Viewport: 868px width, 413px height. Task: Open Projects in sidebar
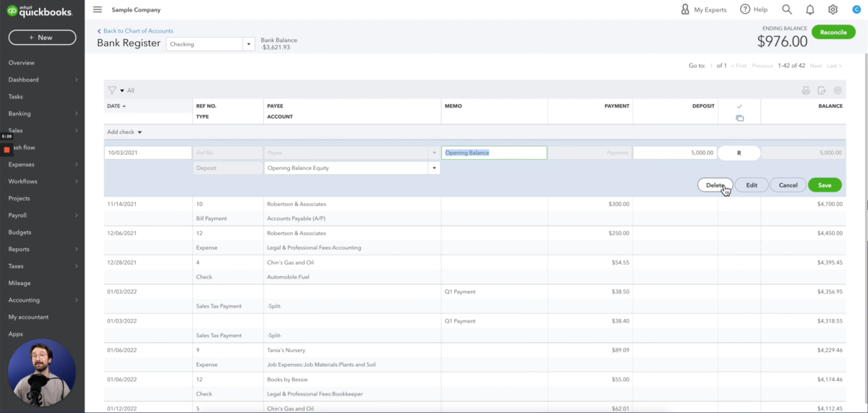(20, 198)
